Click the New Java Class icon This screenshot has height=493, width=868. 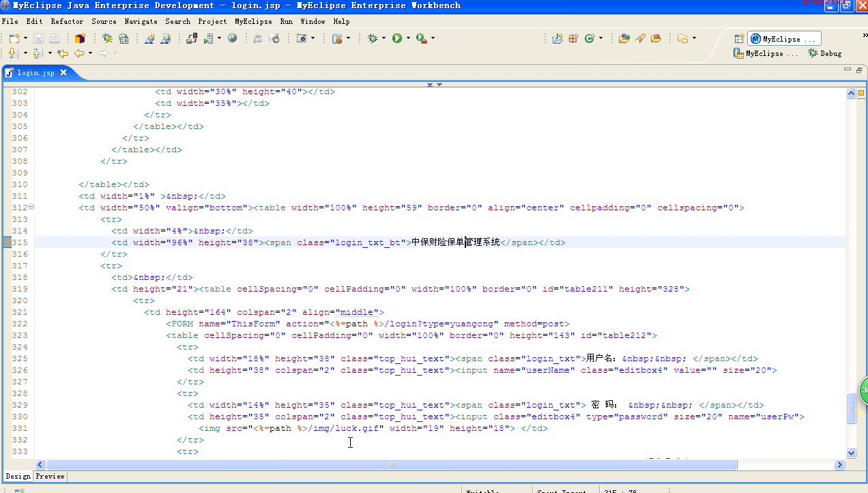[x=590, y=38]
